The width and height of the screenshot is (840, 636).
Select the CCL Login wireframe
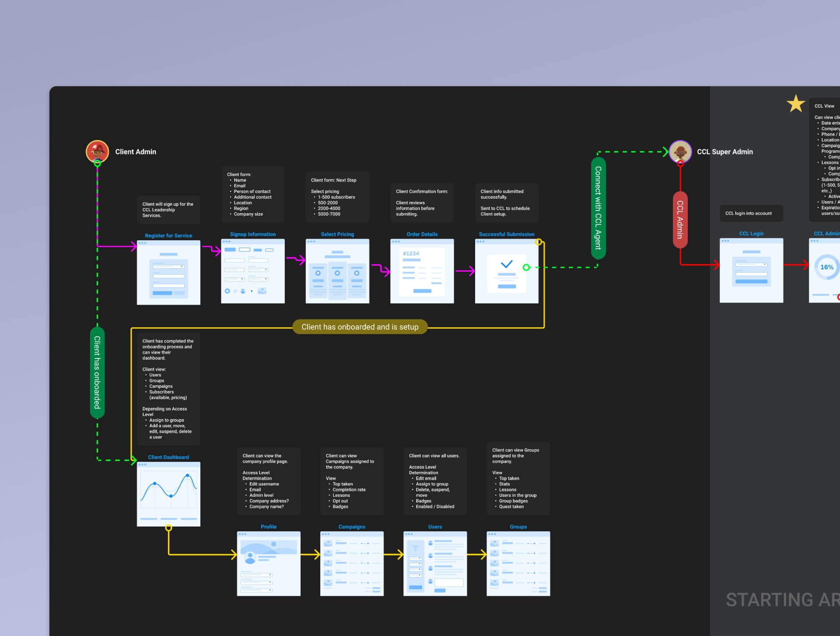(751, 270)
